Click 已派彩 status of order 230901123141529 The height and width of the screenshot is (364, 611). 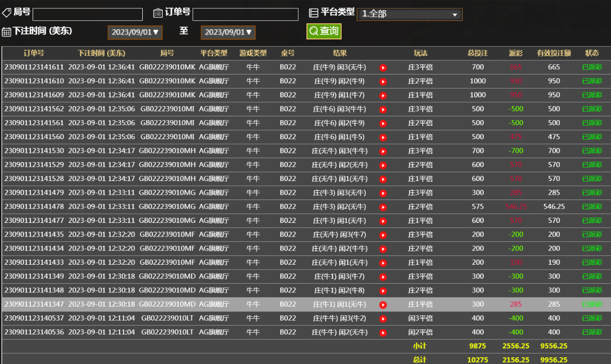point(592,165)
